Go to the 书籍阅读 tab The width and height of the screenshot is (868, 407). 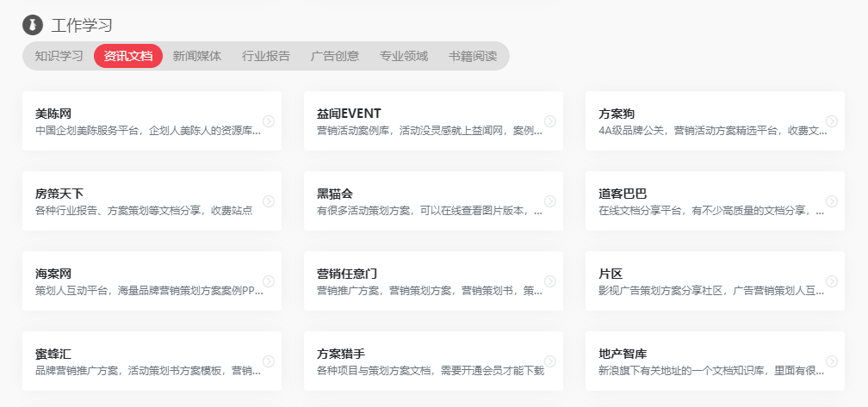click(473, 56)
